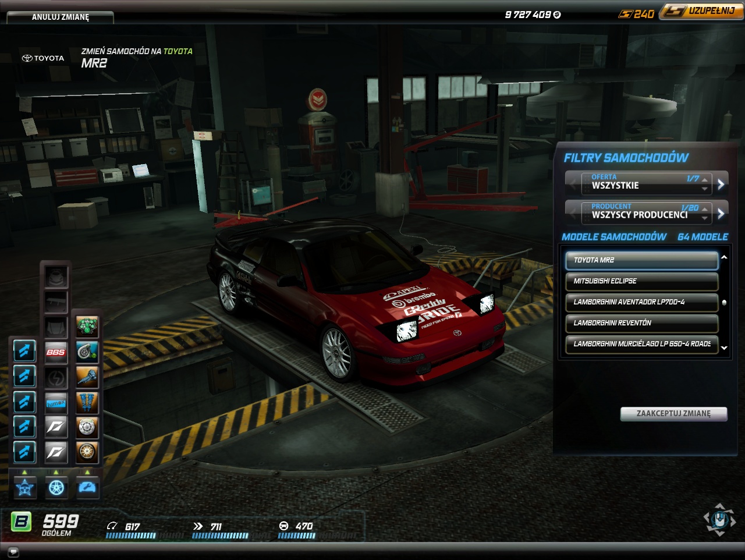Step PRODUCENT filter down with small arrow
Viewport: 745px width, 560px height.
pos(705,218)
